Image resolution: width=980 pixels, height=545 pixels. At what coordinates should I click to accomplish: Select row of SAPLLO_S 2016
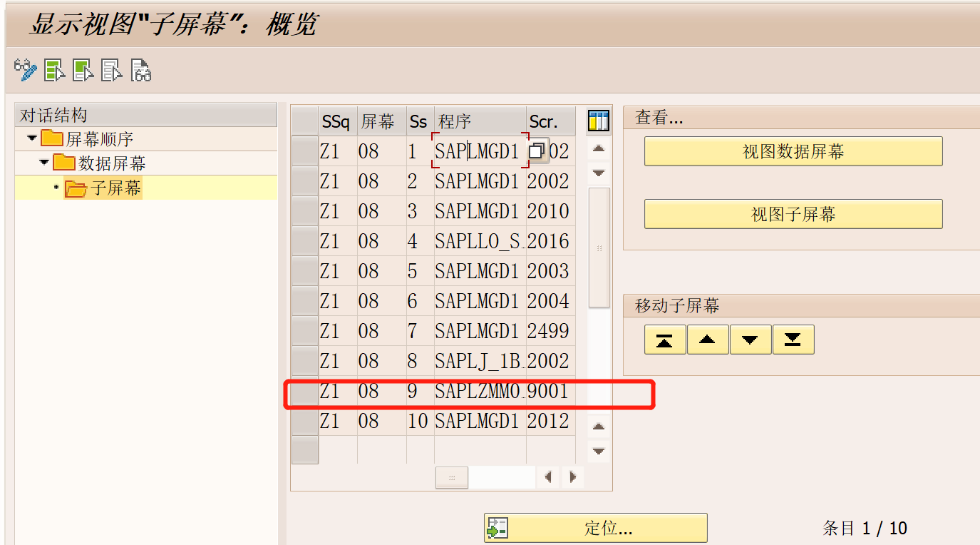tap(305, 241)
